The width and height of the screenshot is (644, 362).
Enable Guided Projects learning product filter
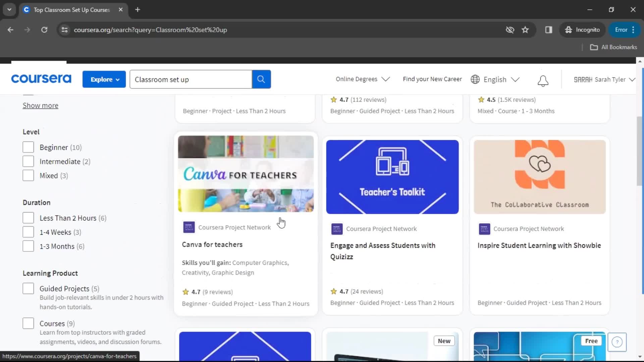28,289
